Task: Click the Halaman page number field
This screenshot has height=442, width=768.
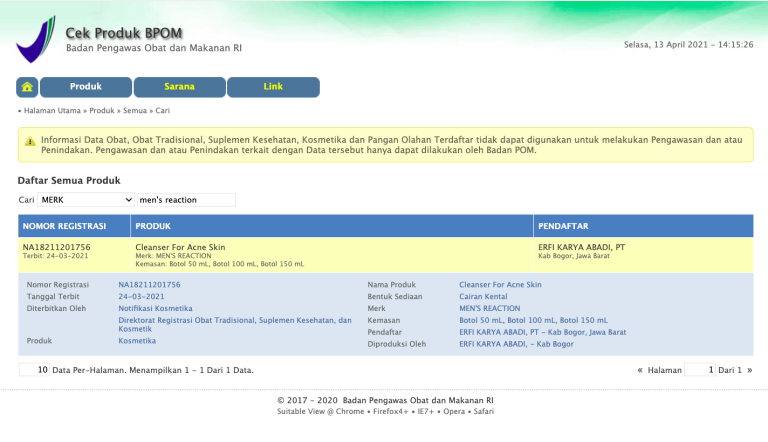Action: [x=700, y=370]
